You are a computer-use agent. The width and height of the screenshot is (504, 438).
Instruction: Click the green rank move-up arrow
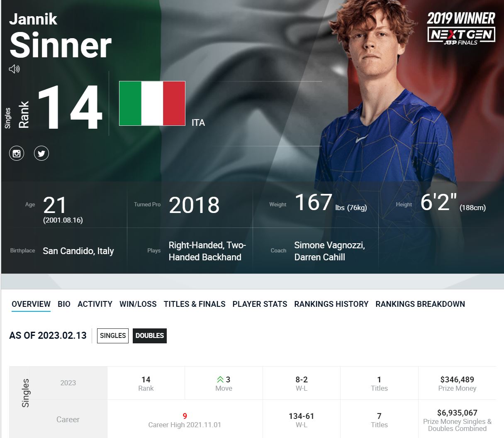[x=220, y=379]
